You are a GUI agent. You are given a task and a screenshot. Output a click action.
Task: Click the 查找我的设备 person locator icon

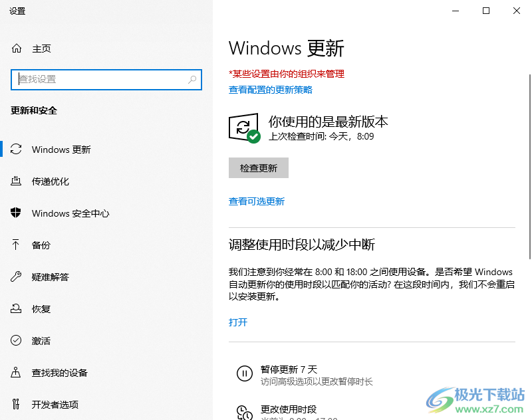[x=15, y=372]
